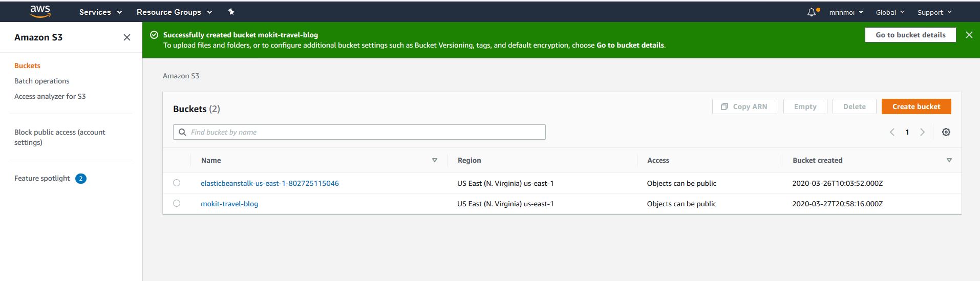Click the Region column header

point(470,160)
